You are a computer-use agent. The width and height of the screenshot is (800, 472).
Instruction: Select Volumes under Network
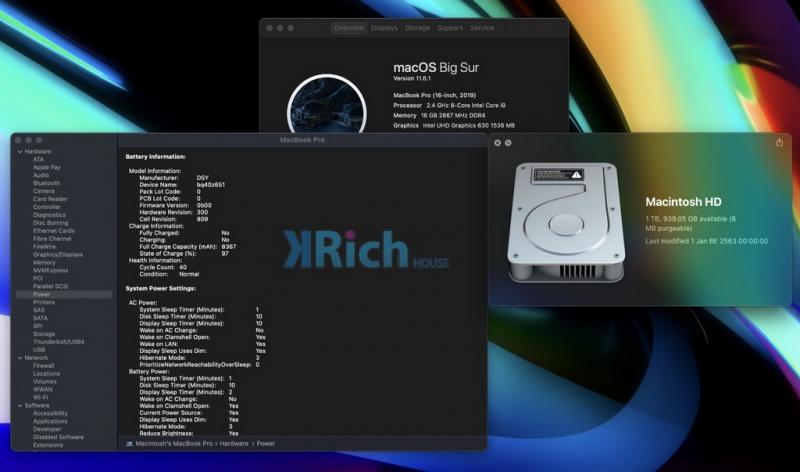pos(45,382)
